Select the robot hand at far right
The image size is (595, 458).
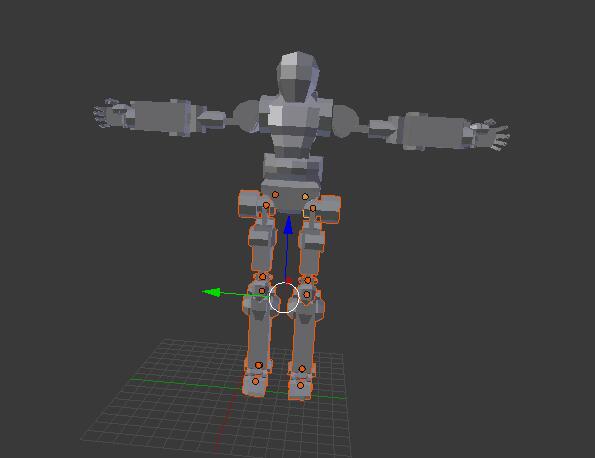point(490,135)
